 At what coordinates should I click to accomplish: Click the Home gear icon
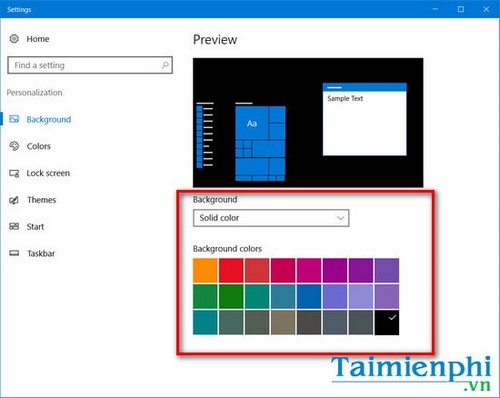14,39
